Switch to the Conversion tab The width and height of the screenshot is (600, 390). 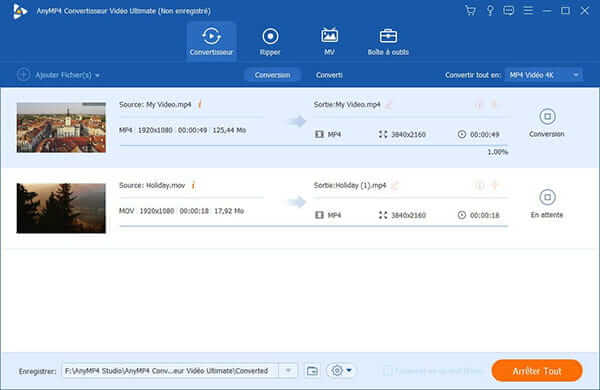click(272, 75)
